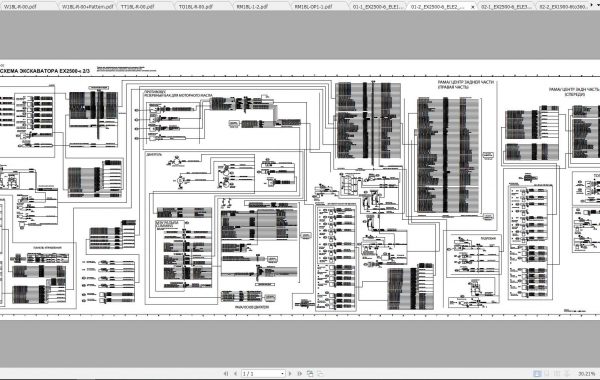Screen dimensions: 600x380
Task: Go to the last page
Action: coord(300,373)
